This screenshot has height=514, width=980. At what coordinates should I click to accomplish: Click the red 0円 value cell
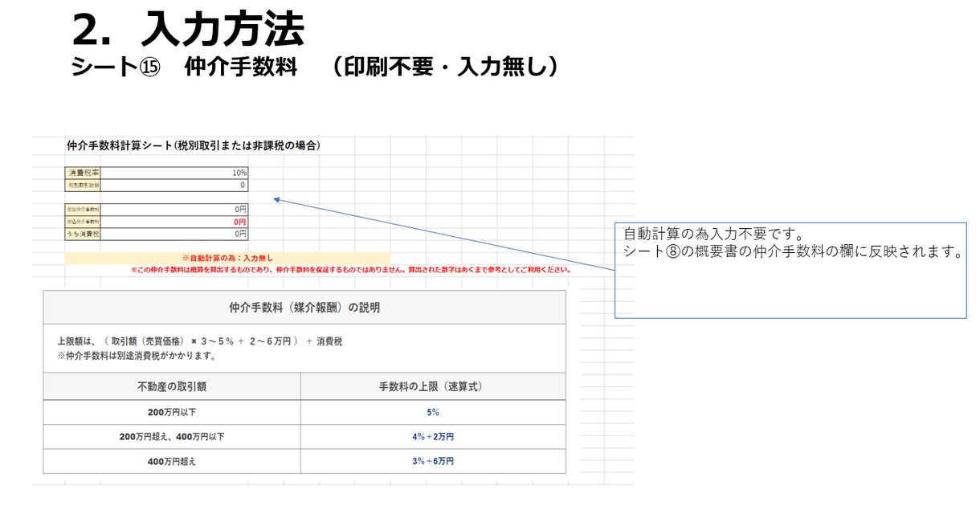point(175,222)
